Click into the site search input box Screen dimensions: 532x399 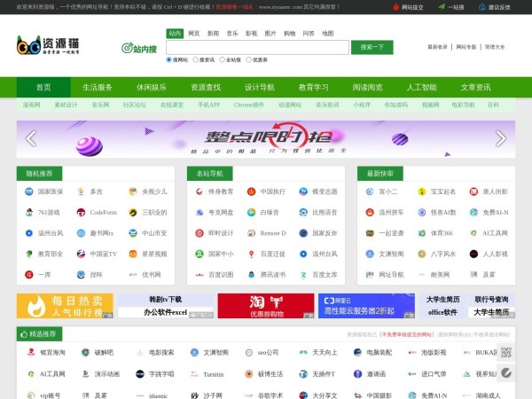coord(257,47)
